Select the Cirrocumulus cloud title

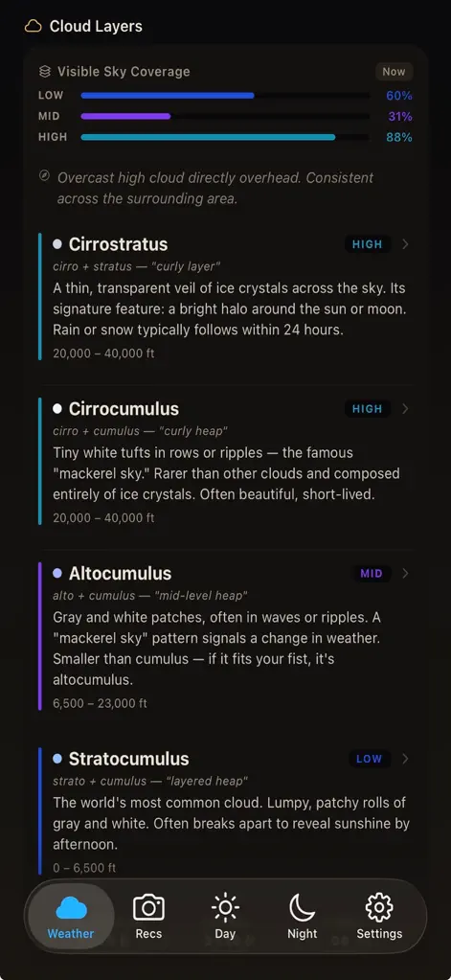click(124, 409)
